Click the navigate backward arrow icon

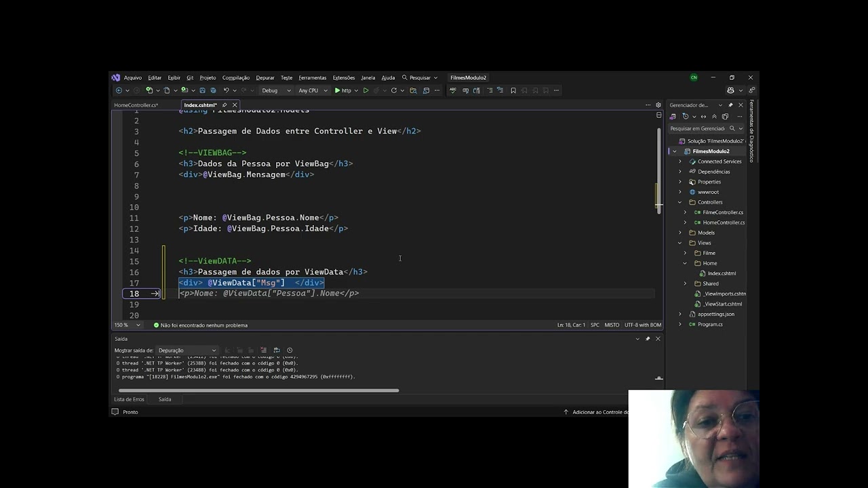tap(119, 90)
